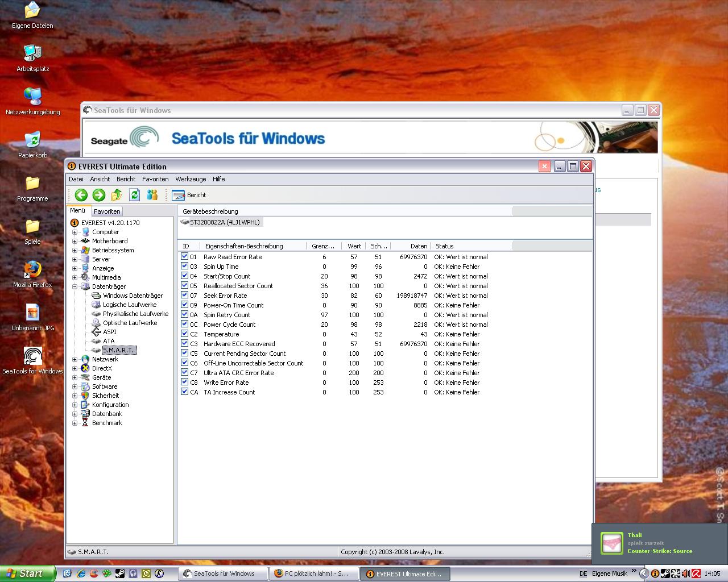Uncheck the Spin Up Time checkbox
Viewport: 728px width, 582px height.
tap(184, 266)
